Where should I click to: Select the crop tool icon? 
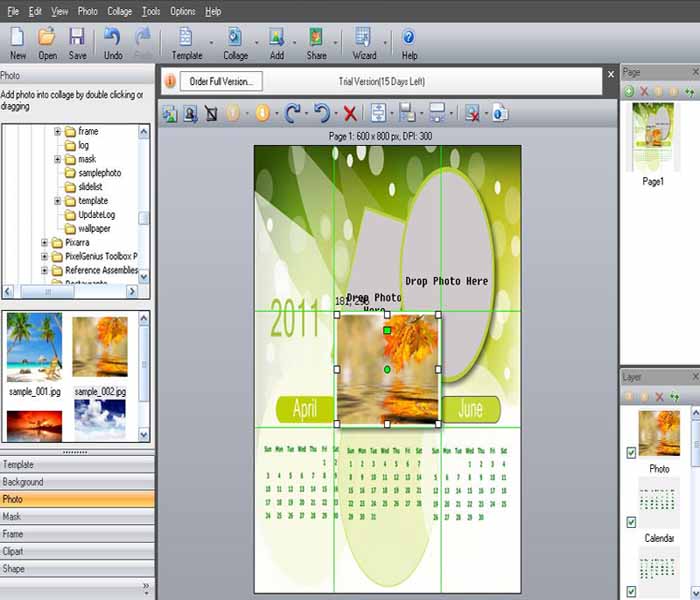point(211,113)
